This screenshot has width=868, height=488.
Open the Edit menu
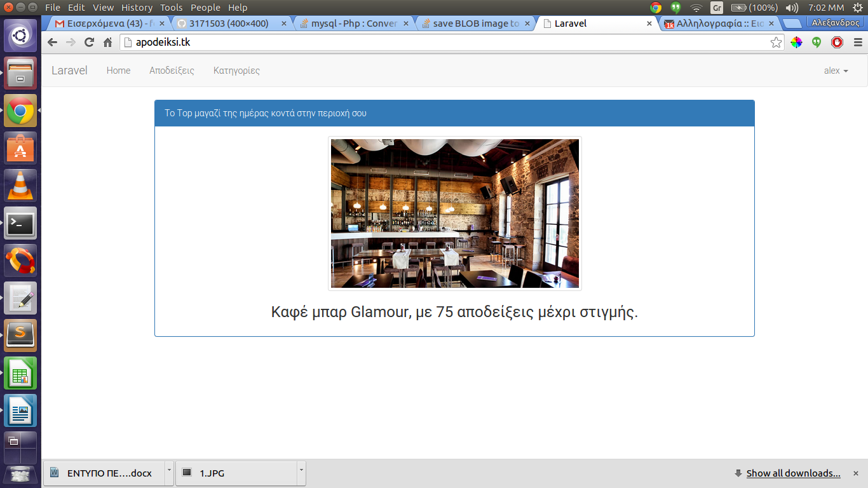[x=76, y=8]
